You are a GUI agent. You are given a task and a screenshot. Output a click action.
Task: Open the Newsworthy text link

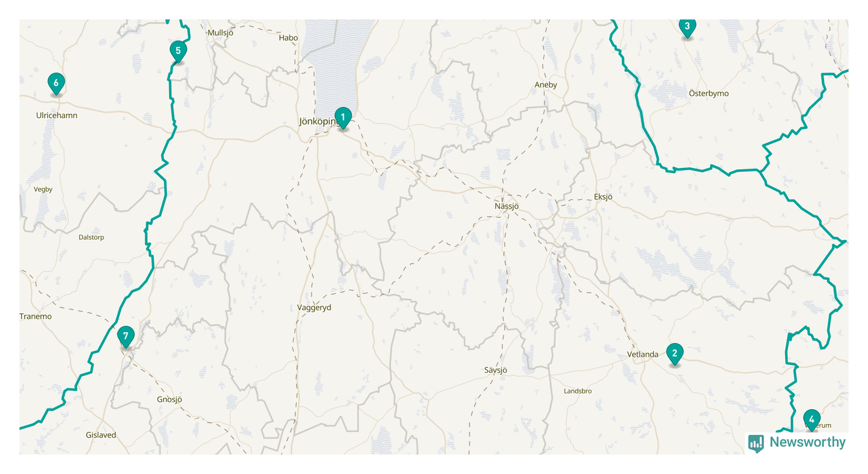[x=807, y=442]
